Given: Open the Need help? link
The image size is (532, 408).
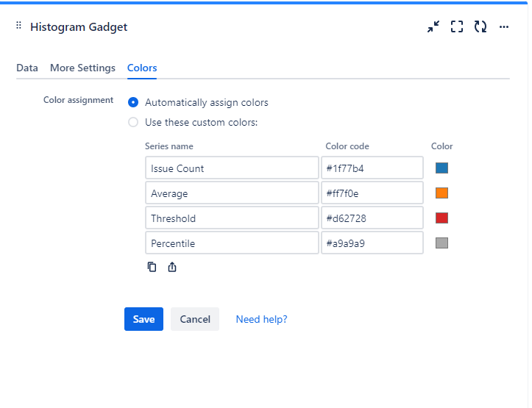Looking at the screenshot, I should pyautogui.click(x=261, y=319).
